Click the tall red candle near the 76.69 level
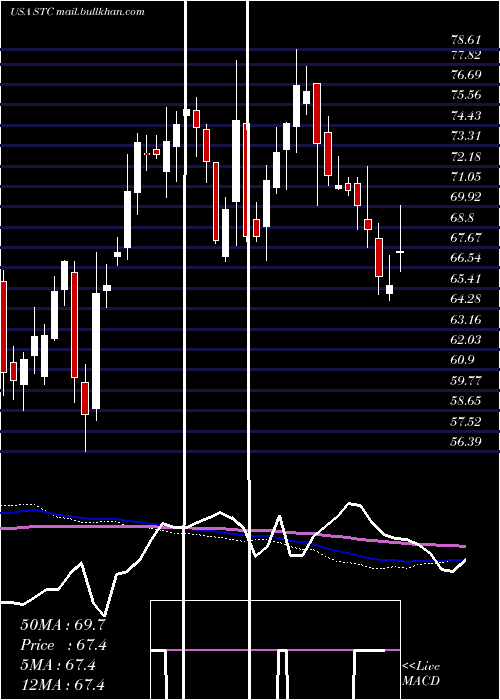Screen dimensions: 500x700 317,113
